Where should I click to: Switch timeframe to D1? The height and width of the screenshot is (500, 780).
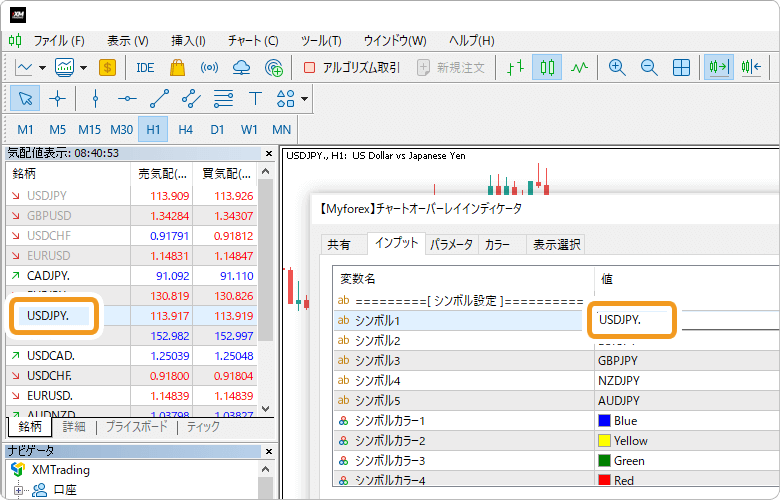pos(217,130)
